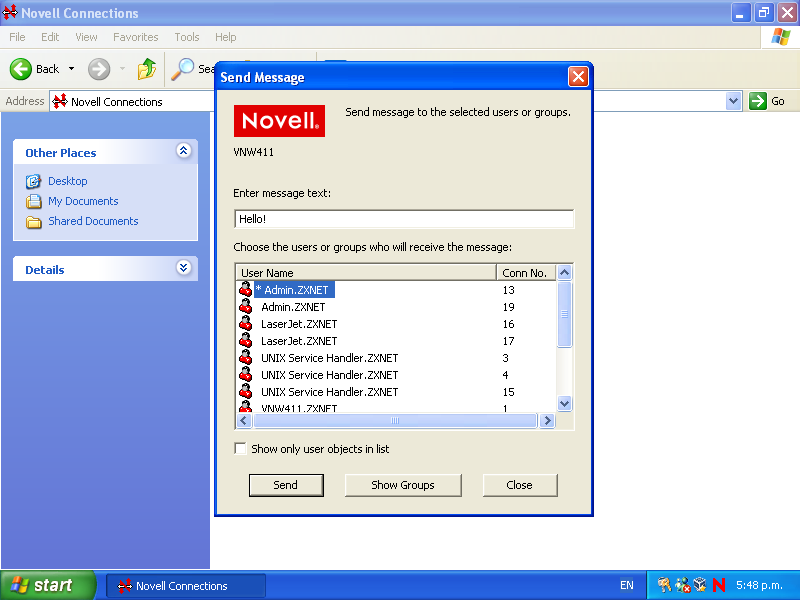Toggle Show only user objects in list
800x600 pixels.
tap(240, 448)
